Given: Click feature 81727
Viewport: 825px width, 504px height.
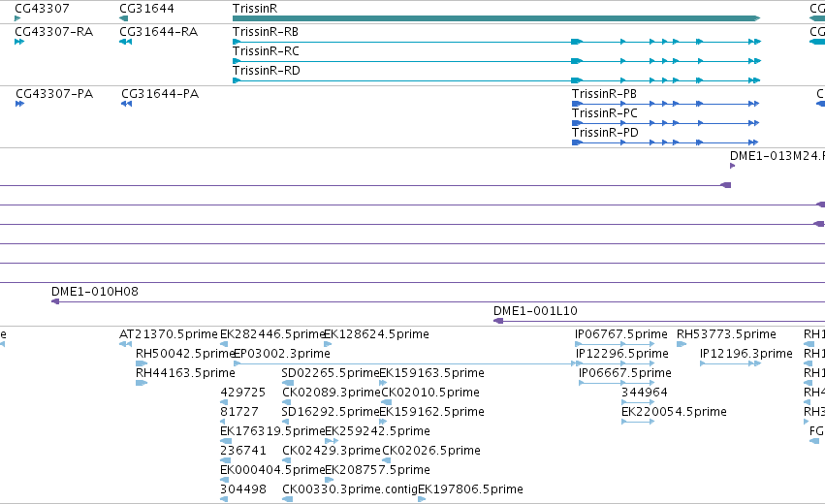Looking at the screenshot, I should click(x=238, y=412).
